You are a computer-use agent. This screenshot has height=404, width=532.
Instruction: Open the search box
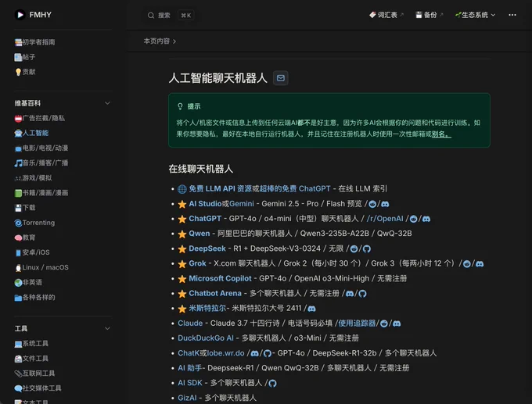(x=171, y=16)
